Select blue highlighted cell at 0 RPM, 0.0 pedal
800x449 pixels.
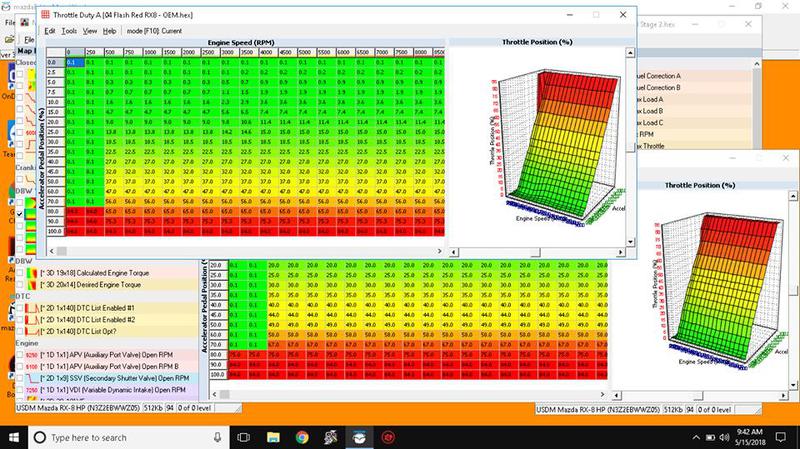pos(72,62)
